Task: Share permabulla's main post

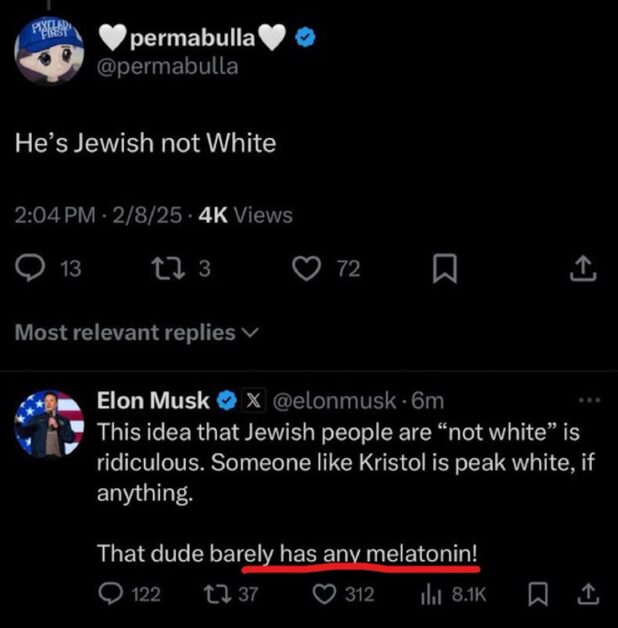Action: coord(585,268)
